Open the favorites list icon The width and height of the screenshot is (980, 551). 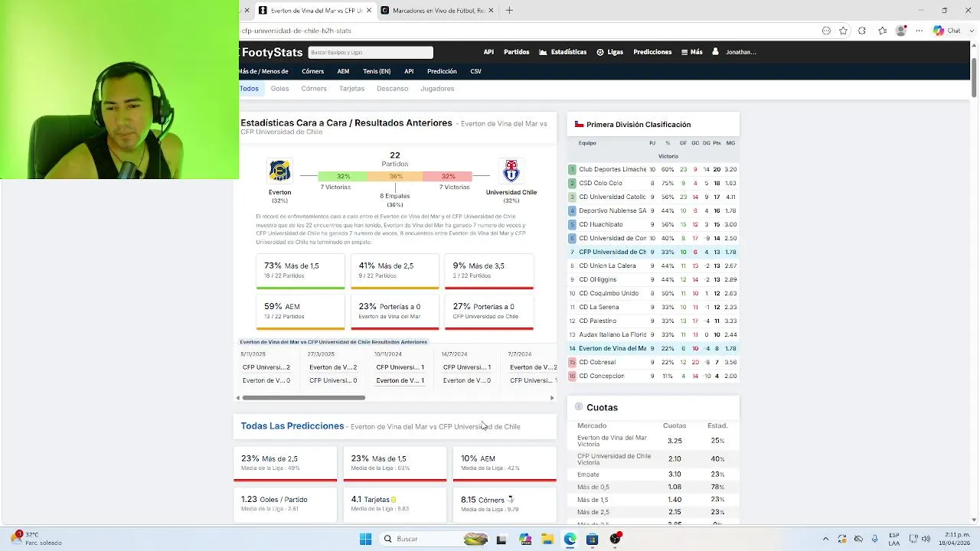[883, 31]
